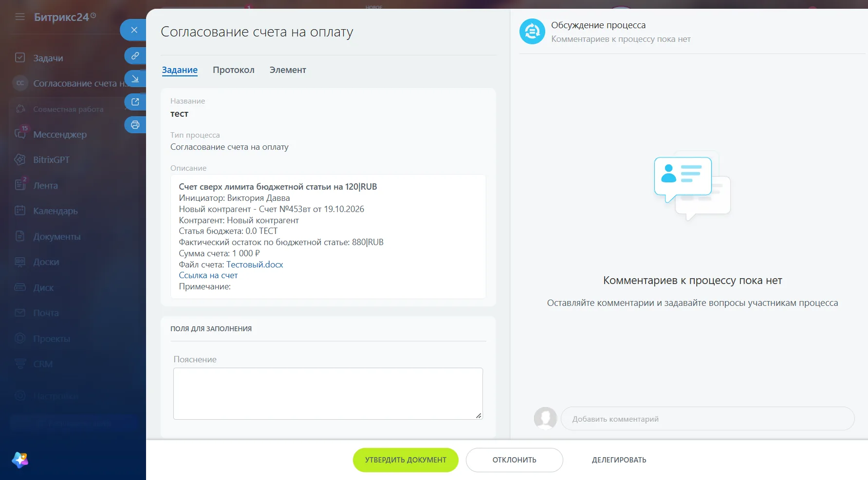This screenshot has width=868, height=480.
Task: Open the Ссылка на счет link
Action: (208, 275)
